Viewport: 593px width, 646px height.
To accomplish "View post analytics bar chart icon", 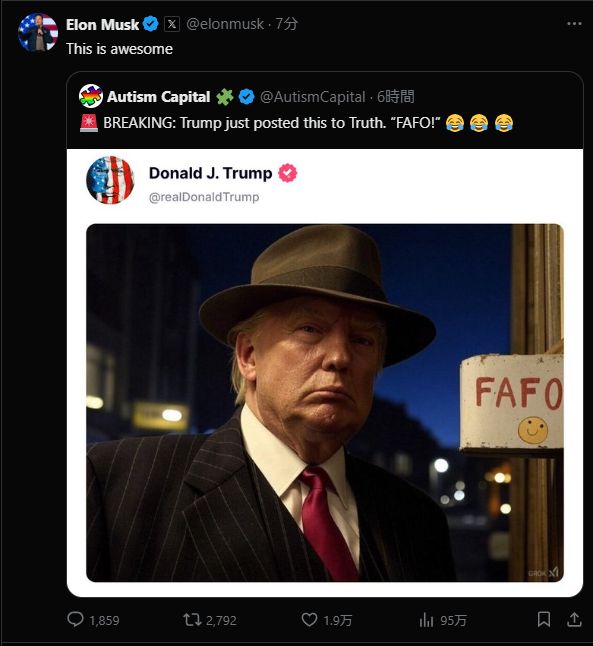I will 426,619.
